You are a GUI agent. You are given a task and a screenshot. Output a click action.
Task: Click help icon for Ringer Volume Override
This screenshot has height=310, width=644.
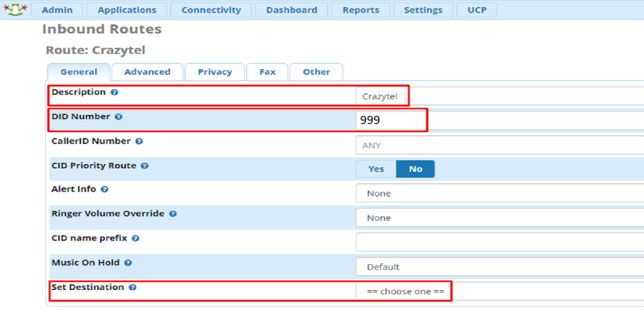173,214
